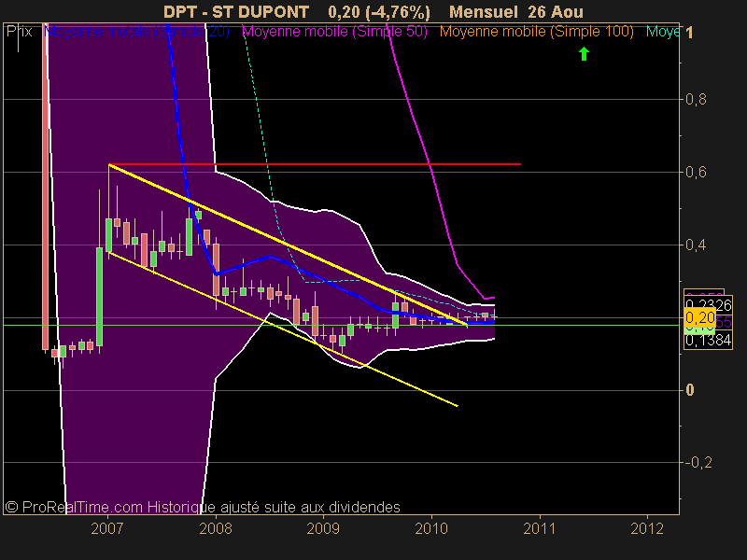Select the green horizontal support line
This screenshot has height=560, width=747.
click(x=341, y=325)
